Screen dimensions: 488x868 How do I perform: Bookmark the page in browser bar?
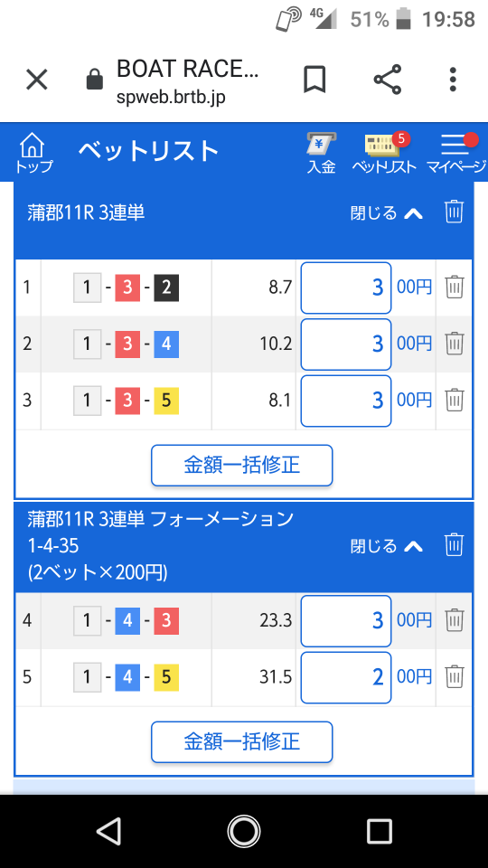tap(314, 80)
